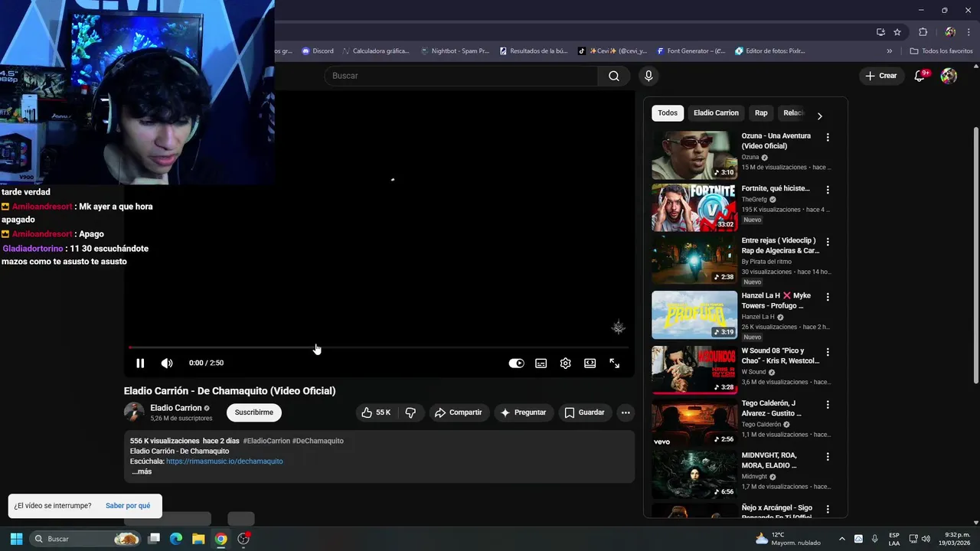The width and height of the screenshot is (980, 551).
Task: Open the Nightbot Spam Protection bookmark
Action: tap(455, 51)
